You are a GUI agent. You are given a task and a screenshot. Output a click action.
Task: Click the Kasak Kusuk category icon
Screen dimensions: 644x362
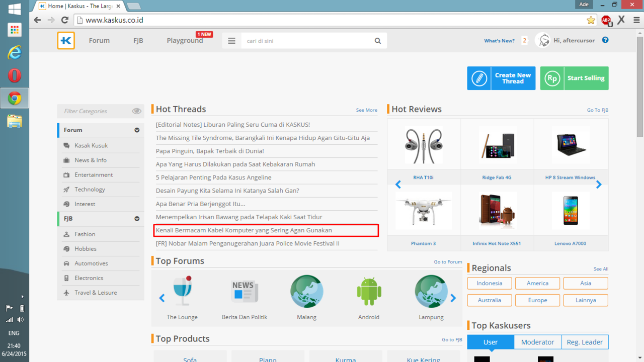[66, 145]
